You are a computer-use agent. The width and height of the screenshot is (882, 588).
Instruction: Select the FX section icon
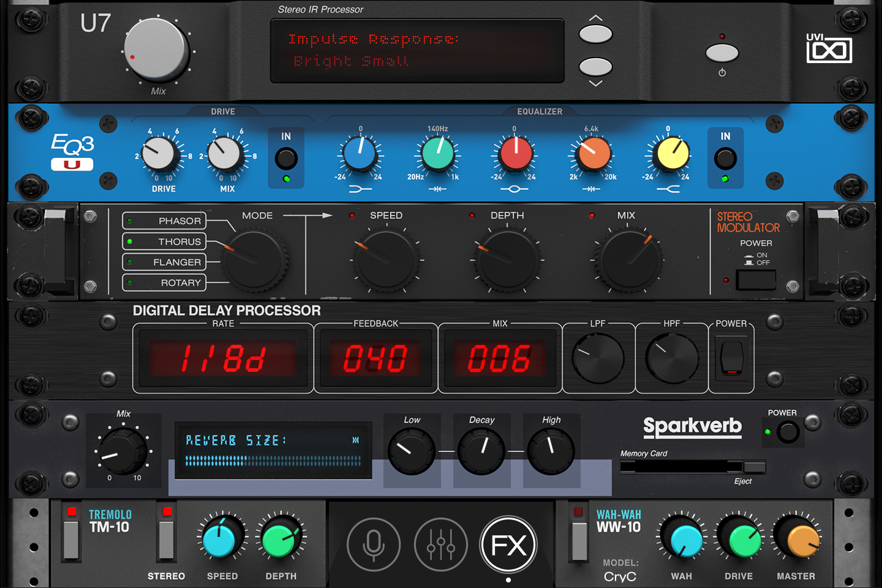click(508, 544)
